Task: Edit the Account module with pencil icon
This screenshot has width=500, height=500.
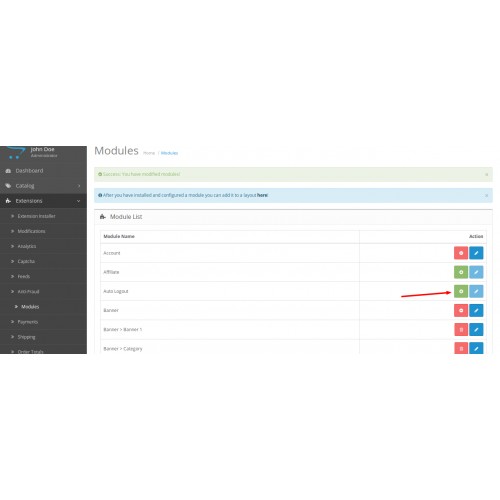Action: pos(476,253)
